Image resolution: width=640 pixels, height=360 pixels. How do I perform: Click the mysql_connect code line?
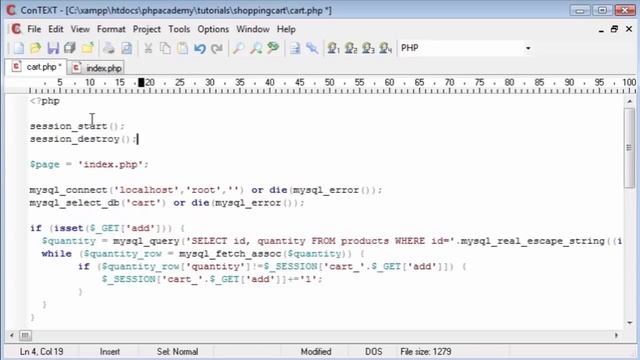pyautogui.click(x=206, y=190)
